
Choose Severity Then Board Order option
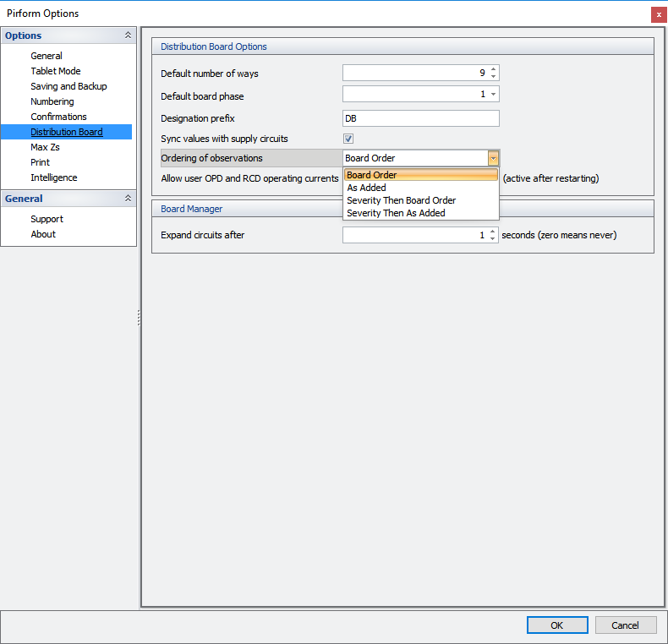(x=401, y=200)
